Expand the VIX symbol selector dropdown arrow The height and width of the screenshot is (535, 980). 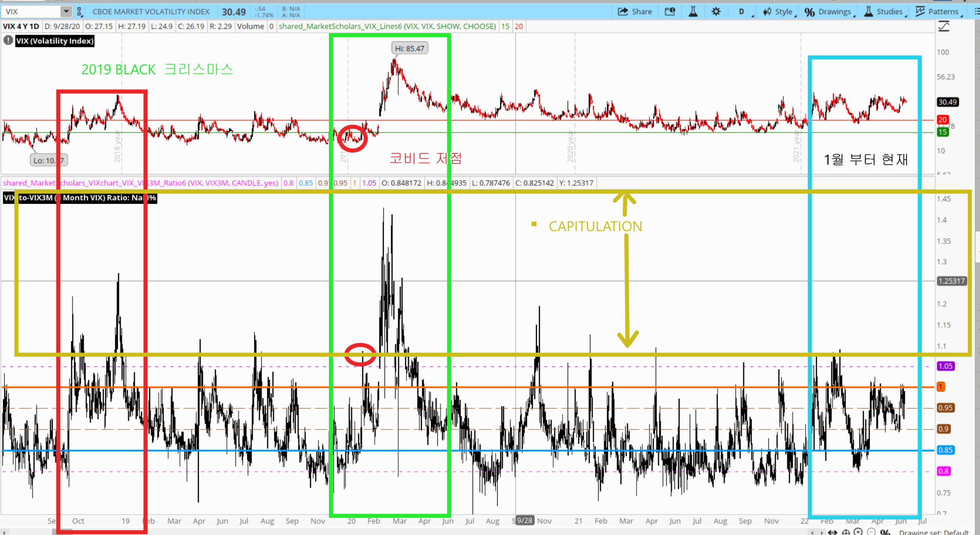(x=66, y=12)
